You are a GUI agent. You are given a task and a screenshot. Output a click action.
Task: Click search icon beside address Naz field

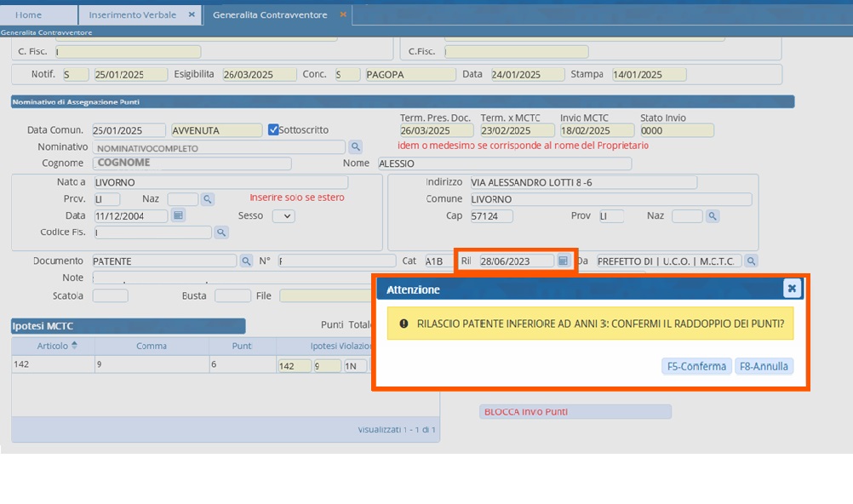pyautogui.click(x=712, y=216)
